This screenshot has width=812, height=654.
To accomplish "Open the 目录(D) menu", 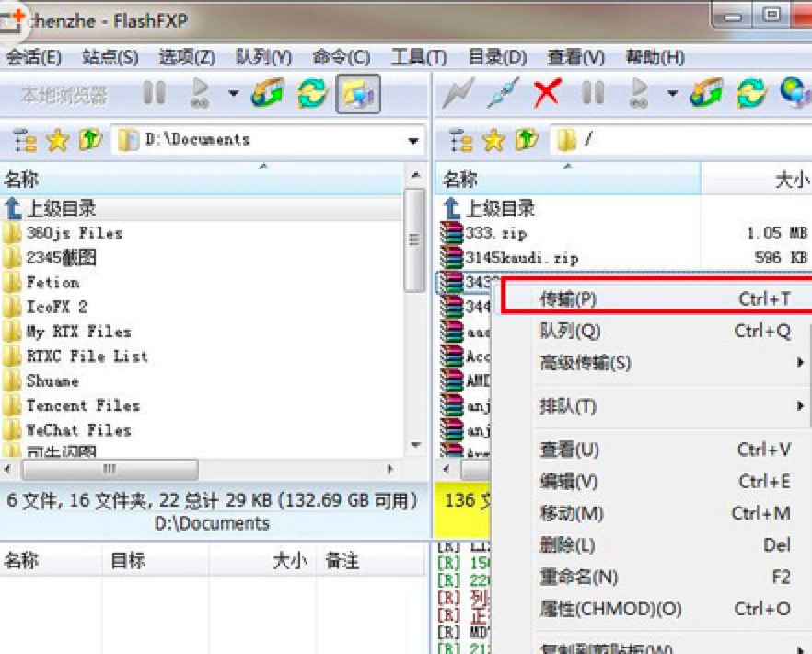I will (x=497, y=57).
